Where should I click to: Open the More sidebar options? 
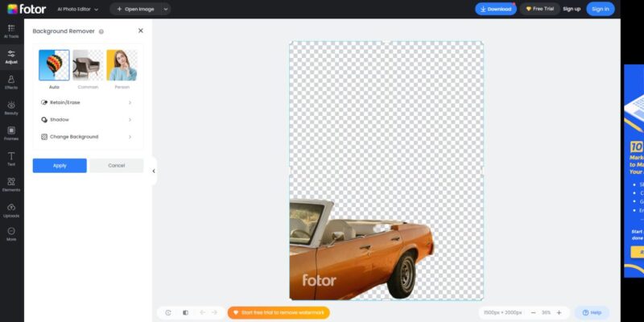coord(11,234)
